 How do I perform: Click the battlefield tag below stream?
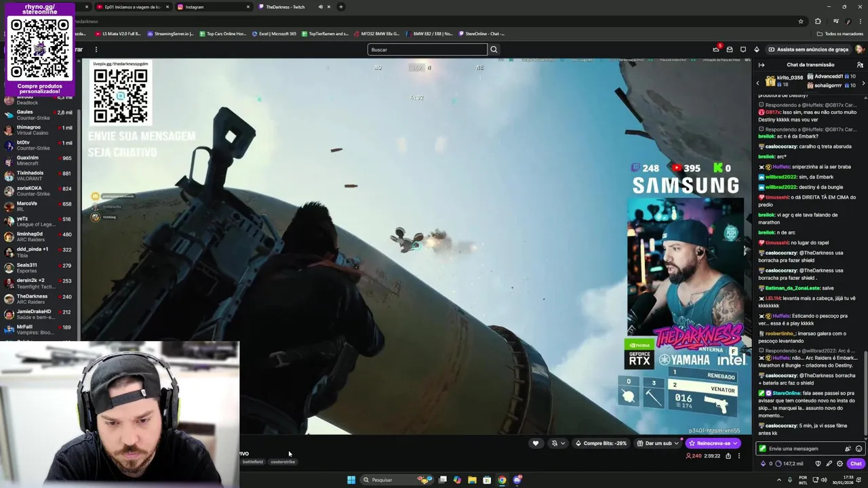[x=252, y=462]
